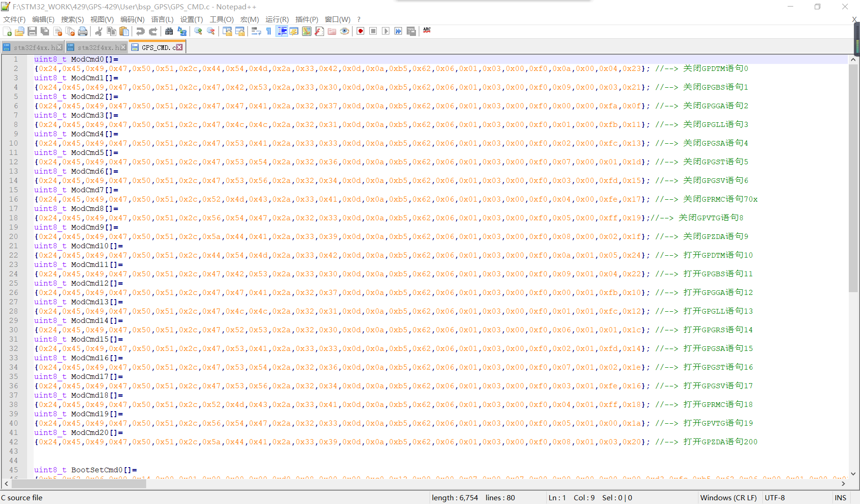
Task: Click the INS mode indicator
Action: (840, 497)
